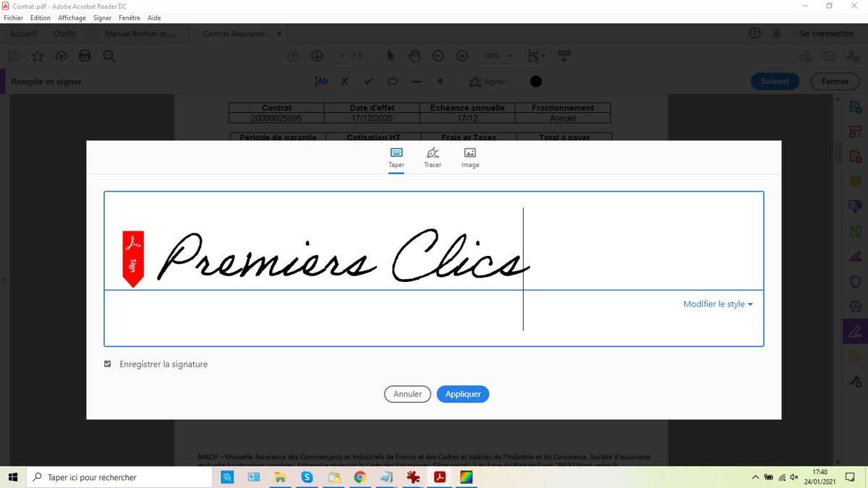Select the line dash tool
868x488 pixels.
click(416, 82)
